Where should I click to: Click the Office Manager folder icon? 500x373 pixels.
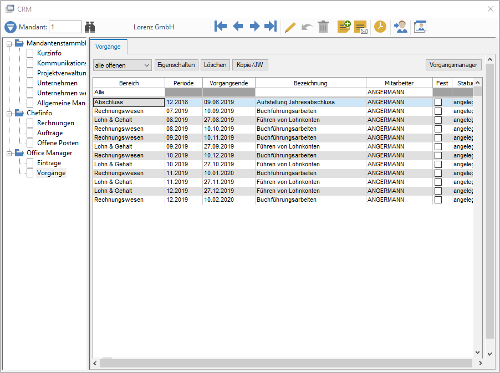pos(19,153)
